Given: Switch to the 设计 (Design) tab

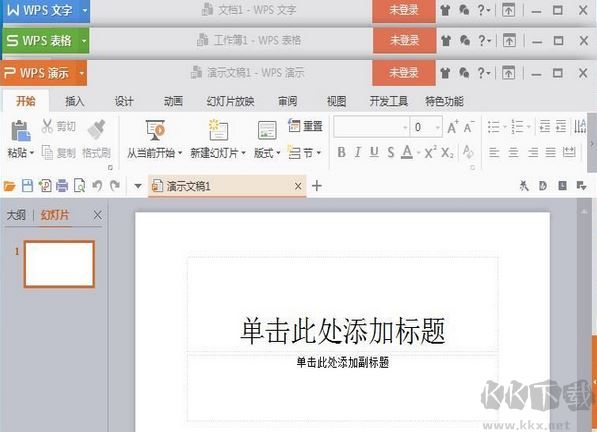Looking at the screenshot, I should [124, 101].
